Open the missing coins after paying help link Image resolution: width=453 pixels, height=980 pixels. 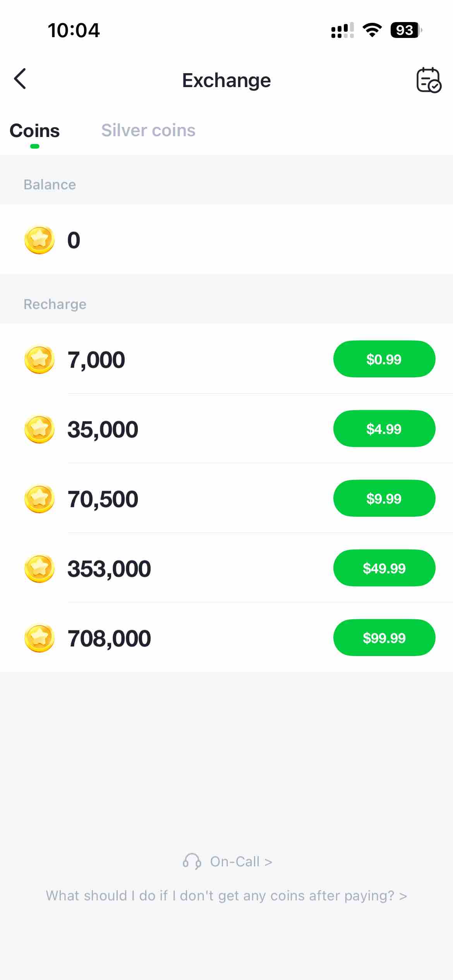[226, 896]
